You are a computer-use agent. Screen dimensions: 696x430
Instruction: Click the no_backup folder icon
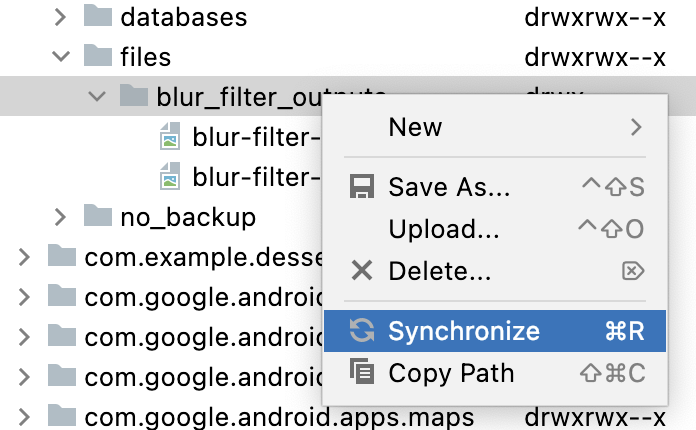click(97, 216)
